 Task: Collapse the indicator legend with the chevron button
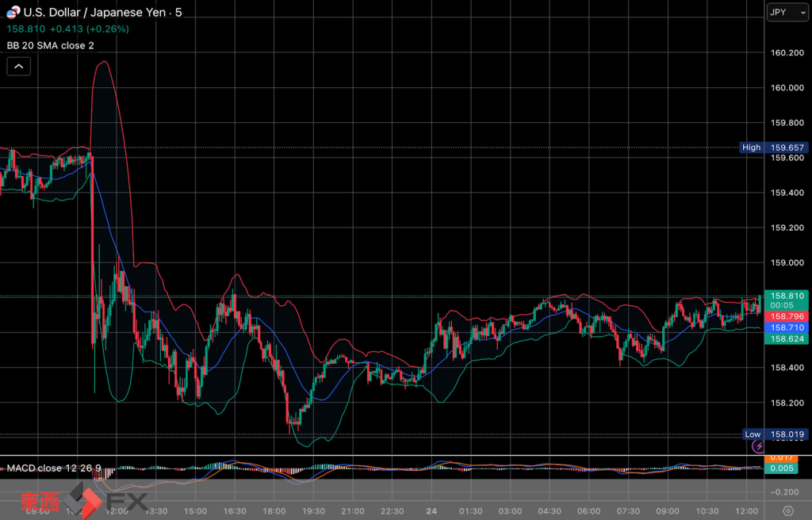(18, 67)
